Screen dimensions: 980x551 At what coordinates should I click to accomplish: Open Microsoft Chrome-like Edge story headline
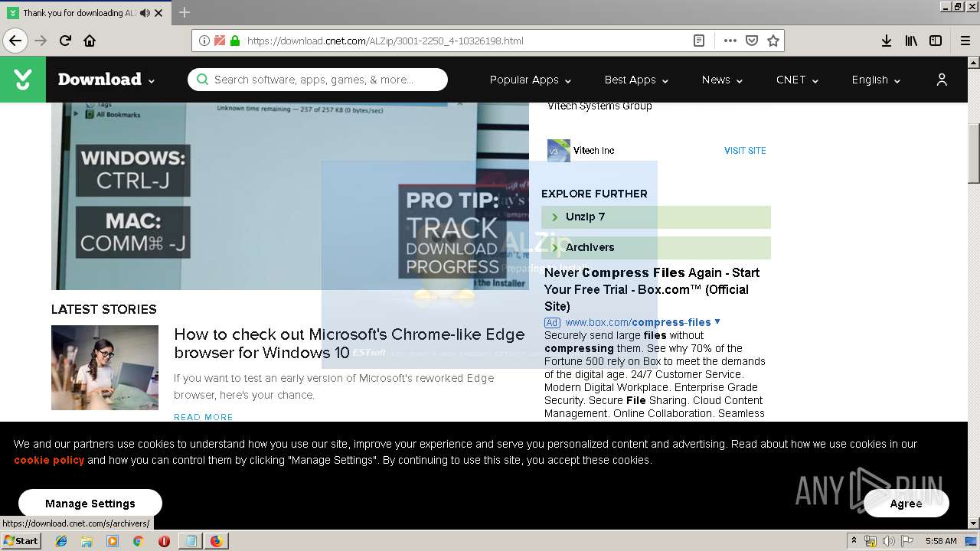(x=349, y=344)
